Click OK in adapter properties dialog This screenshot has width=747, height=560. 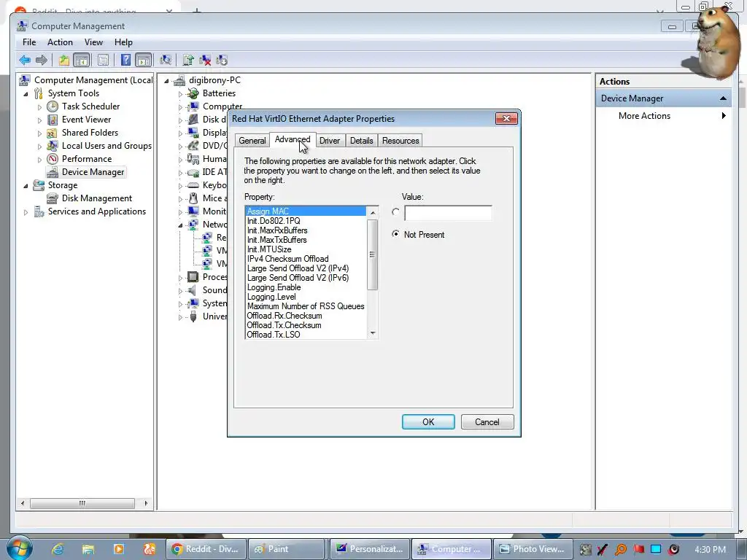click(x=428, y=422)
